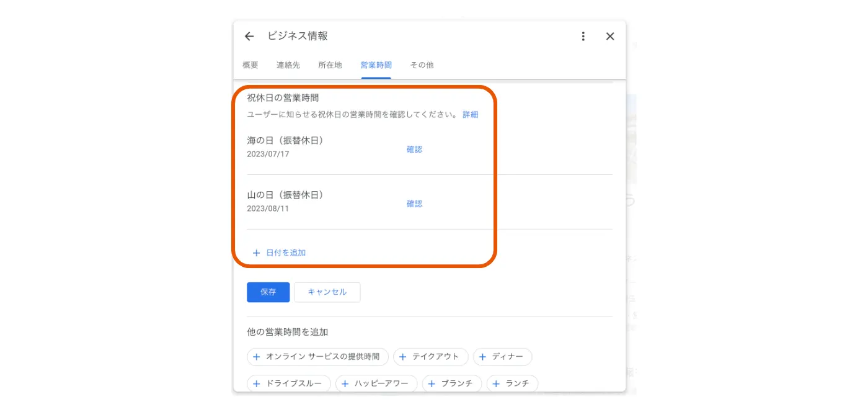Screen dimensions: 868x412
Task: Click the 祝休日の営業時間 heading
Action: pos(283,97)
